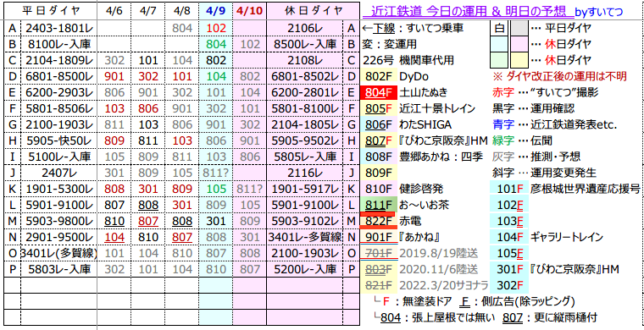Click the green 811F legend cell
644x330 pixels.
(x=378, y=205)
